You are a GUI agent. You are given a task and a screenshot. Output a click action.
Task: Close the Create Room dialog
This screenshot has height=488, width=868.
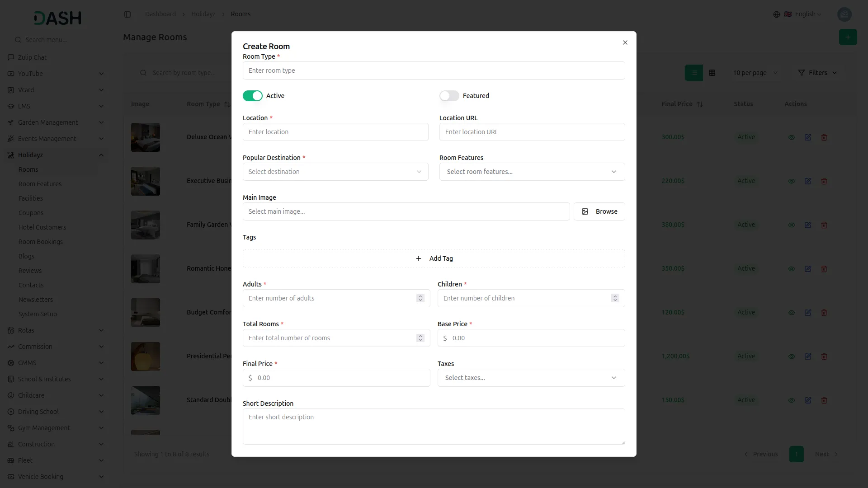[625, 42]
